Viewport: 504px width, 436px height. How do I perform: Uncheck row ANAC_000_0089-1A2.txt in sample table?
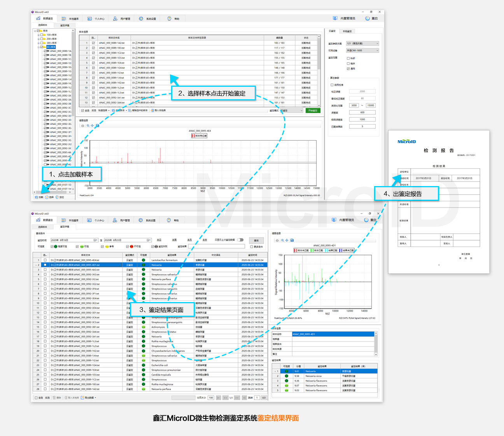93,43
